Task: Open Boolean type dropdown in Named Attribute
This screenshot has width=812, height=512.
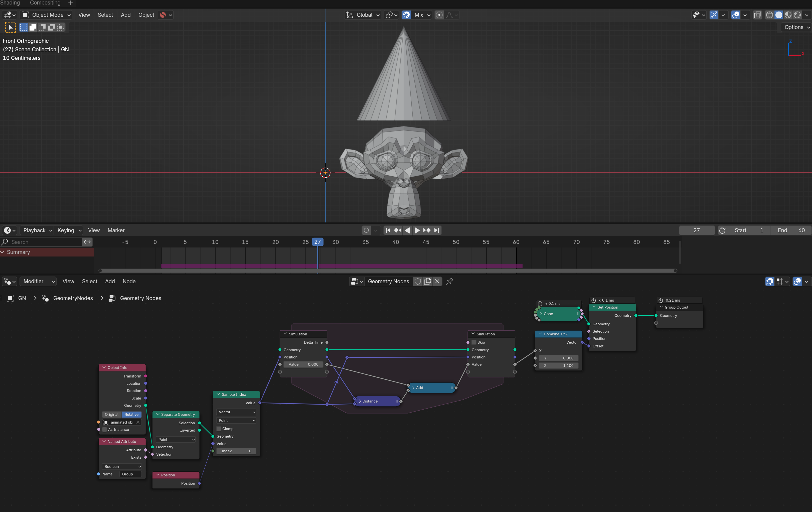Action: pyautogui.click(x=122, y=466)
